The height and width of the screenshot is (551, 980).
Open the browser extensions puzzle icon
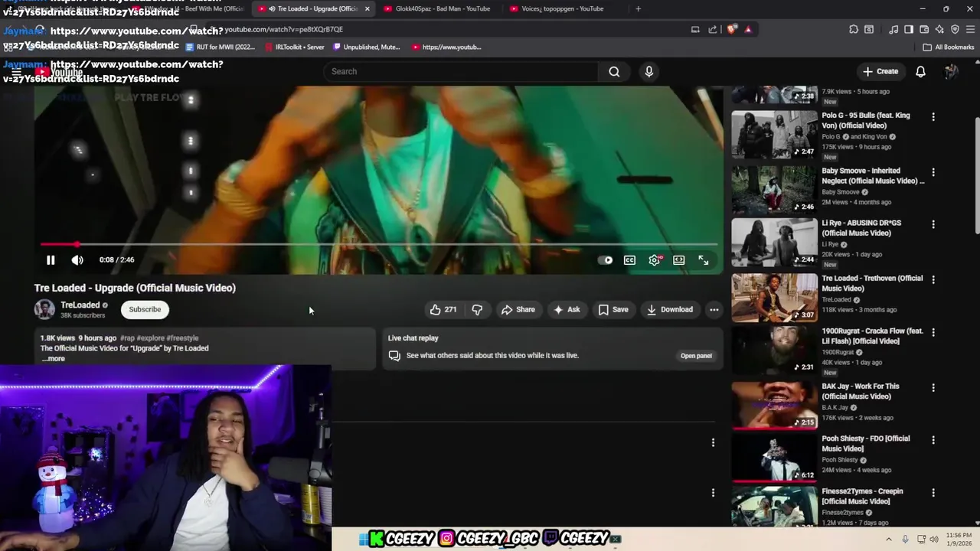[854, 29]
